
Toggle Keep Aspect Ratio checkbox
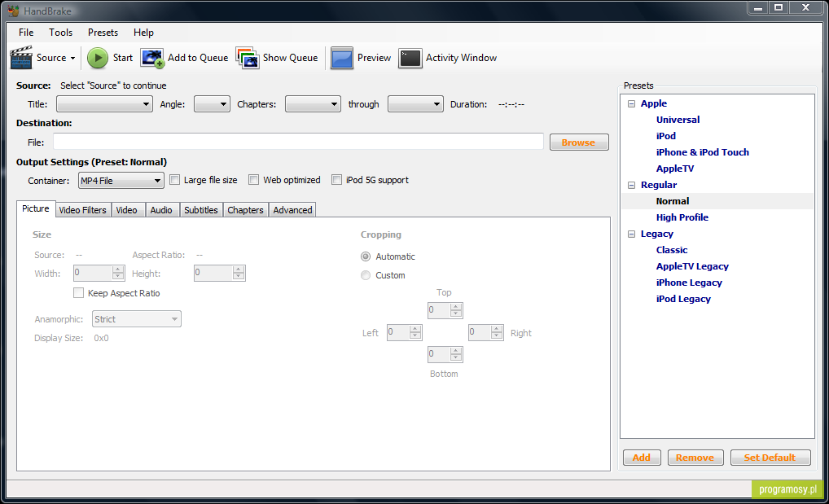[x=79, y=292]
